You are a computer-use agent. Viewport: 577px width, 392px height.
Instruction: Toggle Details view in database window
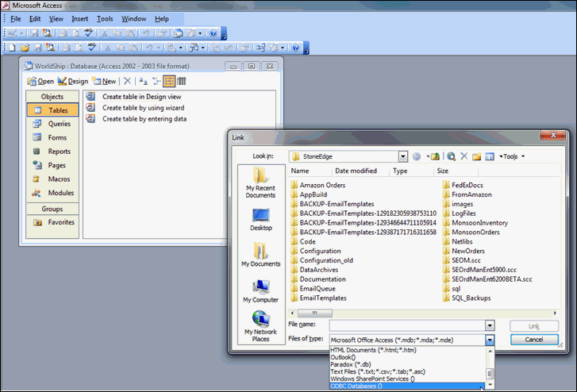coord(182,81)
